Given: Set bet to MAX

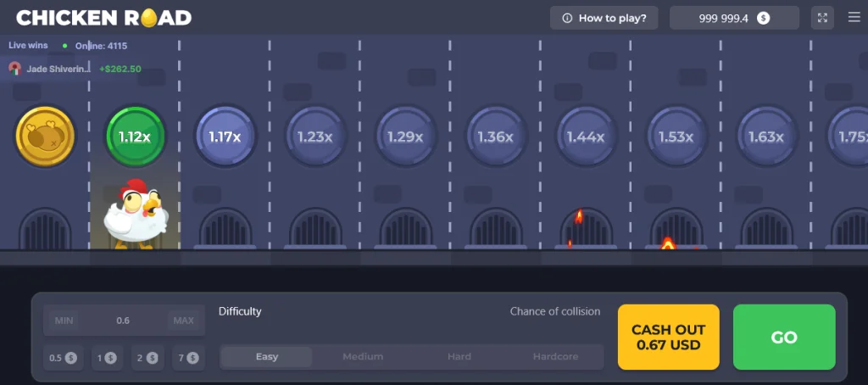Looking at the screenshot, I should (183, 321).
